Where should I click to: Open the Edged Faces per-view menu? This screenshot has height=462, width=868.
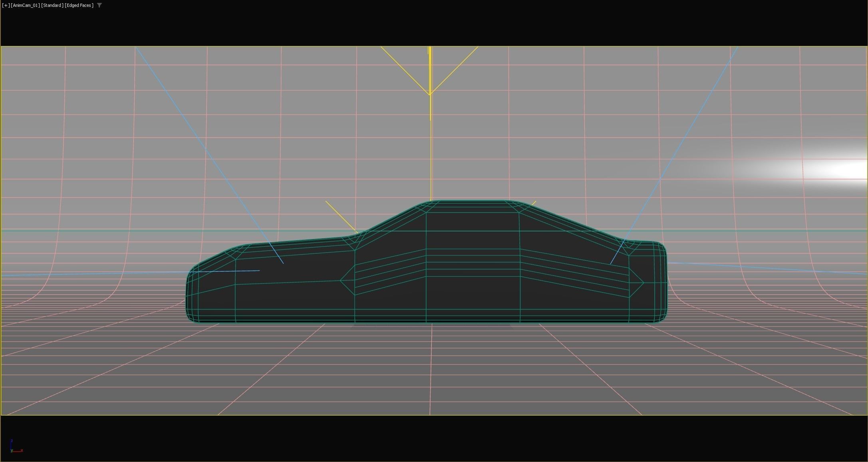[79, 5]
